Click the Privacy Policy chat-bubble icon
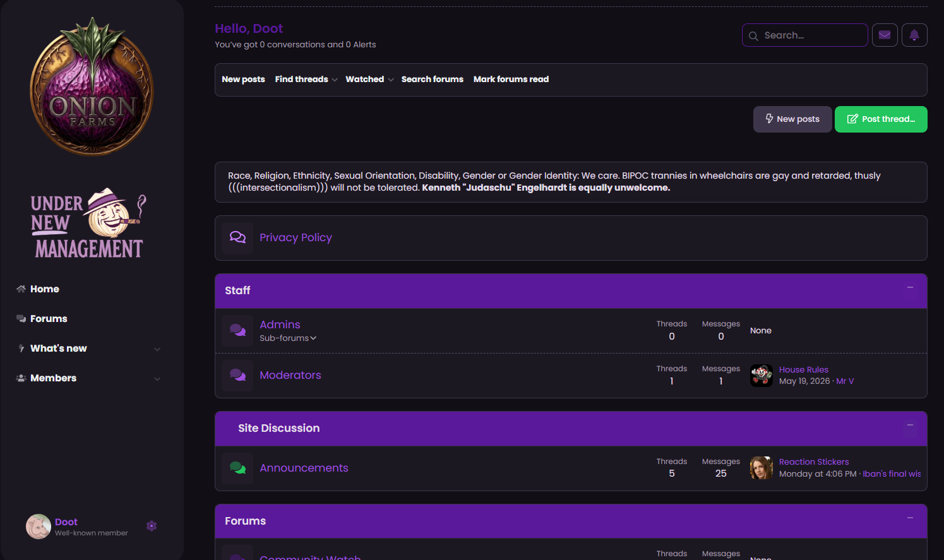The height and width of the screenshot is (560, 944). coord(237,237)
